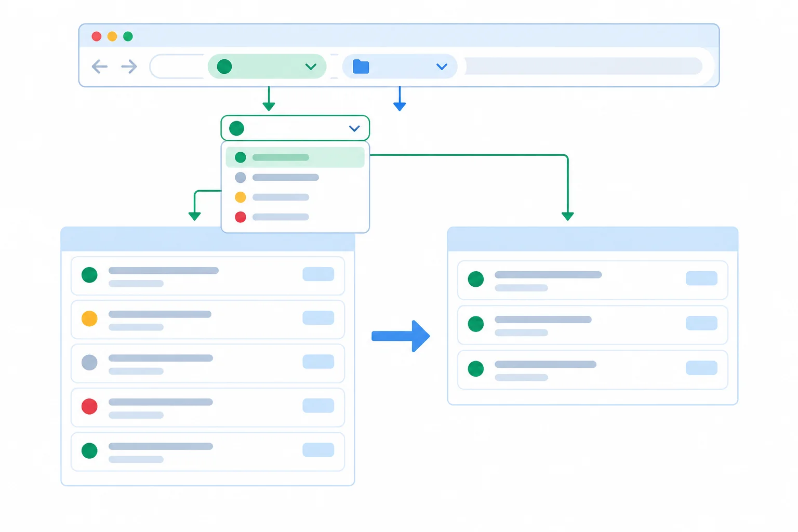
Task: Click the empty white field left of the green filter
Action: coord(178,66)
